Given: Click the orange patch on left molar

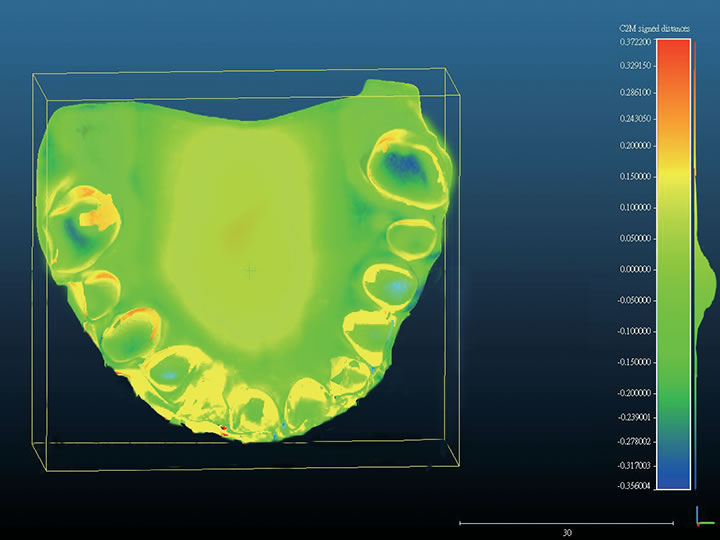Looking at the screenshot, I should click(x=97, y=211).
